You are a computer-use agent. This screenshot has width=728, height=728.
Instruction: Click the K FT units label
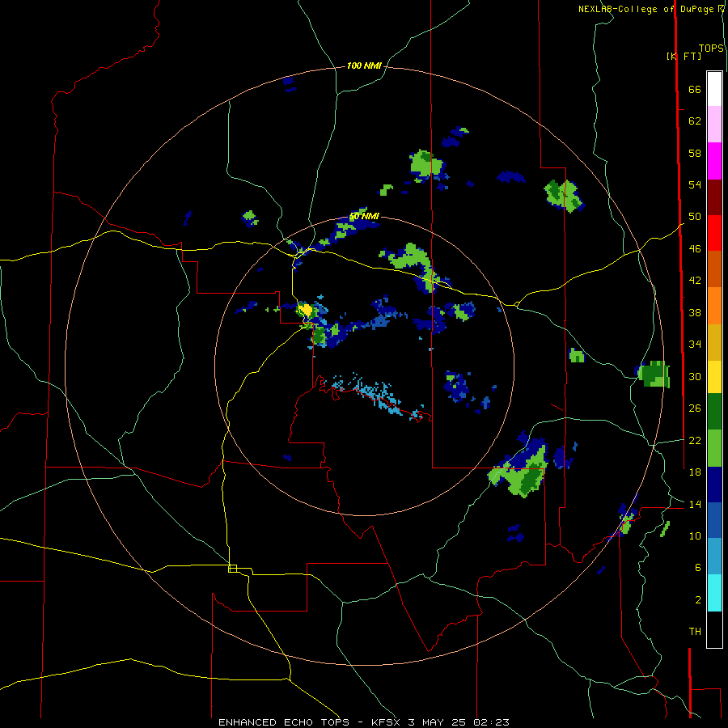(x=684, y=56)
